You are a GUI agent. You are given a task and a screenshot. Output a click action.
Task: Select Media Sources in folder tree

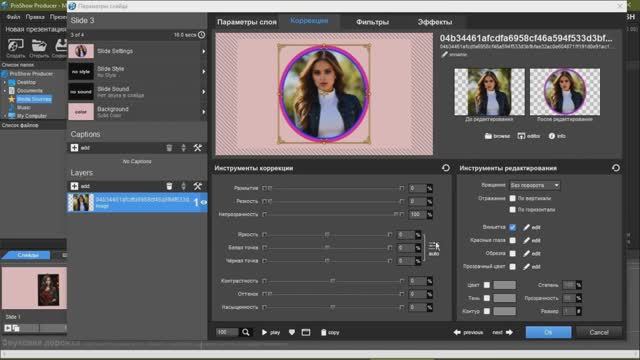tap(34, 99)
